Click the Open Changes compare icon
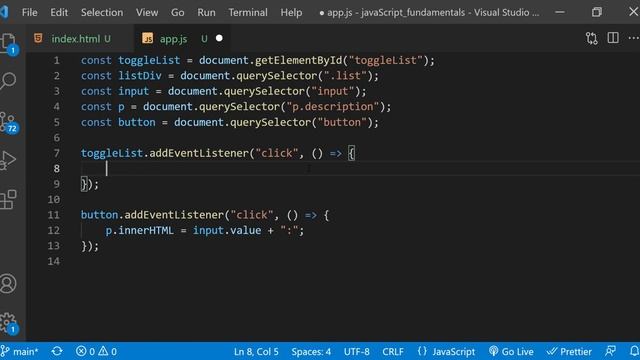Viewport: 640px width, 360px height. [591, 38]
